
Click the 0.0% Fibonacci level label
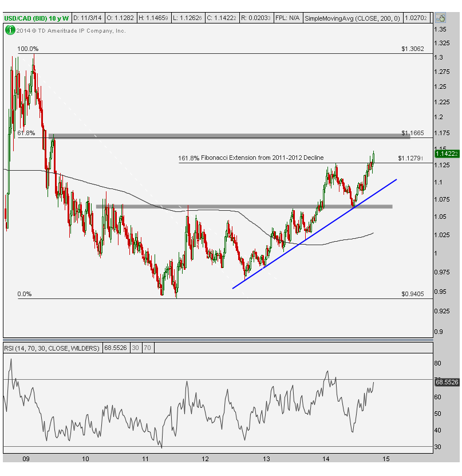pos(25,294)
